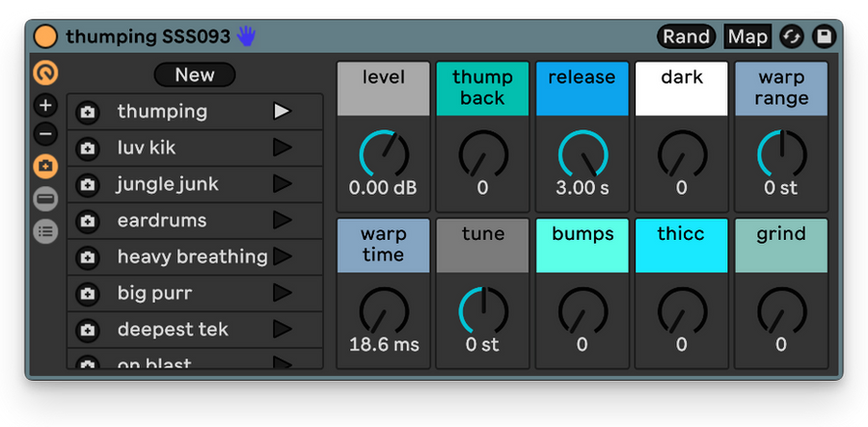
Task: Click the orange device activator circle
Action: [45, 37]
